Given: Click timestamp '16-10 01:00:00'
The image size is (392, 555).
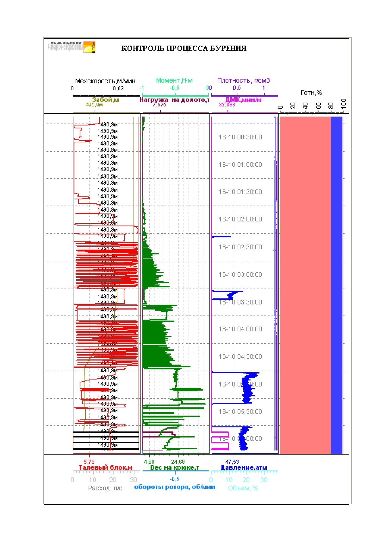Looking at the screenshot, I should (240, 165).
